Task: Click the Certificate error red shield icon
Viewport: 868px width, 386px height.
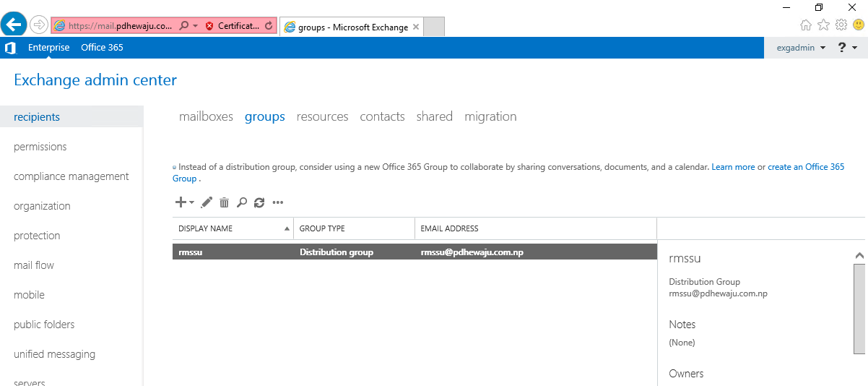Action: [209, 25]
